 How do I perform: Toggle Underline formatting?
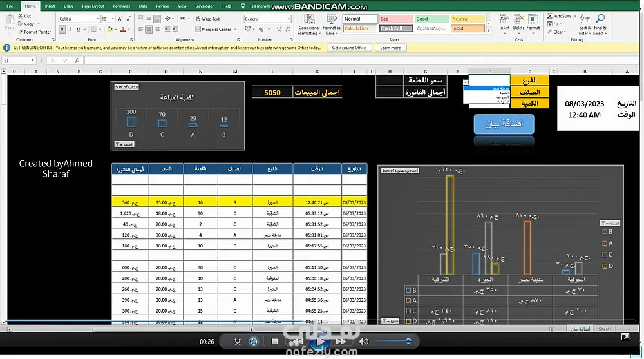pyautogui.click(x=78, y=29)
